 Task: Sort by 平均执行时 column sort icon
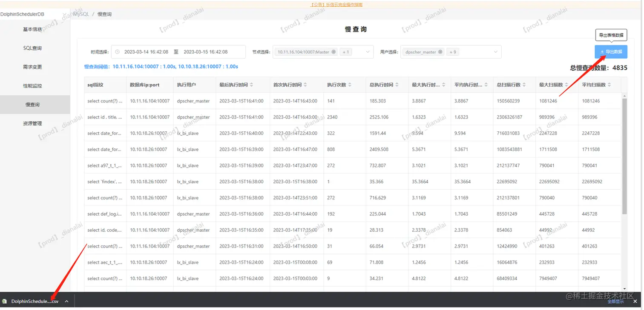click(486, 85)
